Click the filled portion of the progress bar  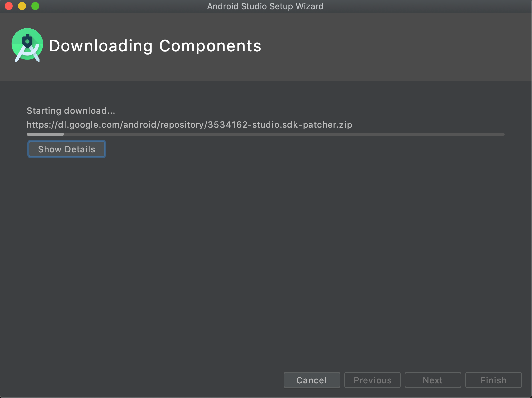tap(45, 134)
